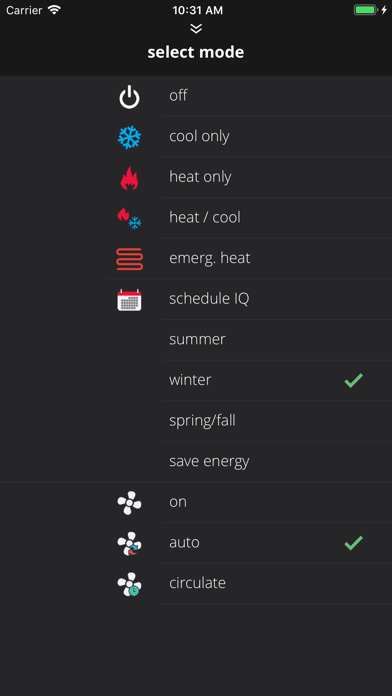Tap the select mode header title
This screenshot has width=392, height=696.
196,52
